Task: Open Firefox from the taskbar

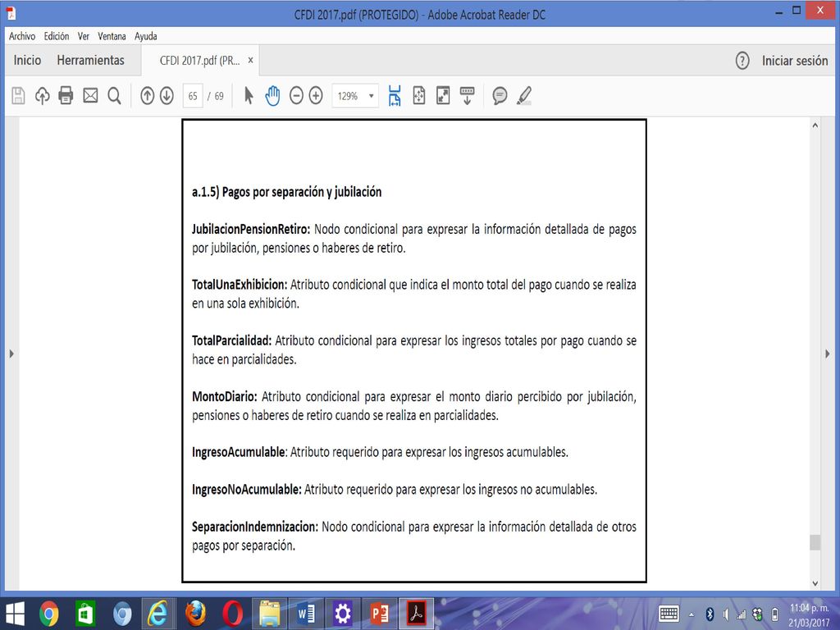Action: coord(195,614)
